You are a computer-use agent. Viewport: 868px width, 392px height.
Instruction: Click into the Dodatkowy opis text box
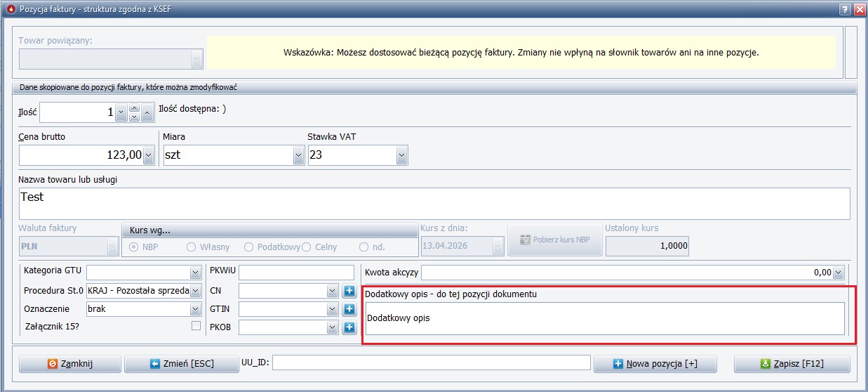604,319
